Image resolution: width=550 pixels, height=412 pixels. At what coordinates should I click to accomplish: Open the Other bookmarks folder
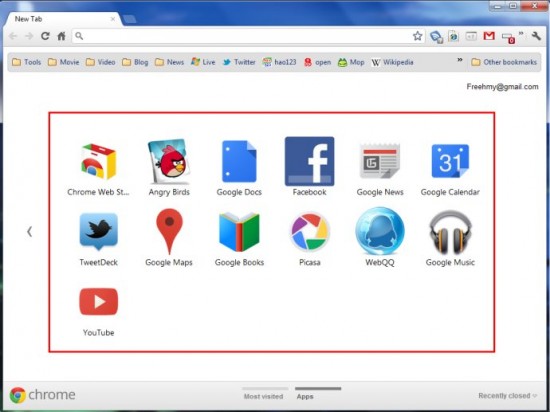(504, 62)
